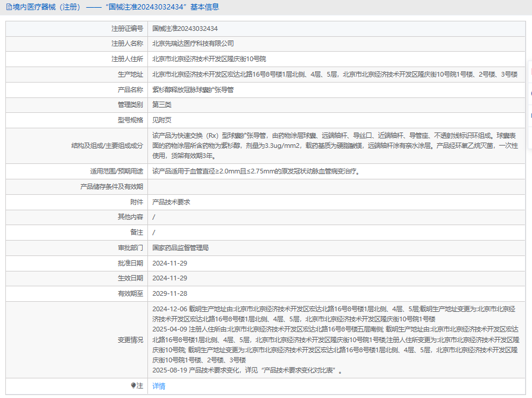Click the 注册人名称 label
Image resolution: width=532 pixels, height=398 pixels.
(x=127, y=44)
